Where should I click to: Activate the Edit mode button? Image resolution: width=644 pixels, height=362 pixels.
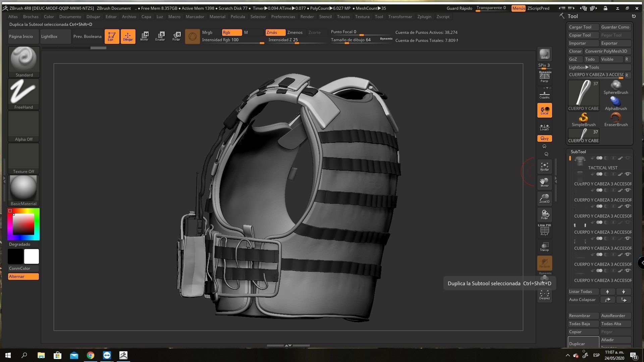click(x=112, y=36)
